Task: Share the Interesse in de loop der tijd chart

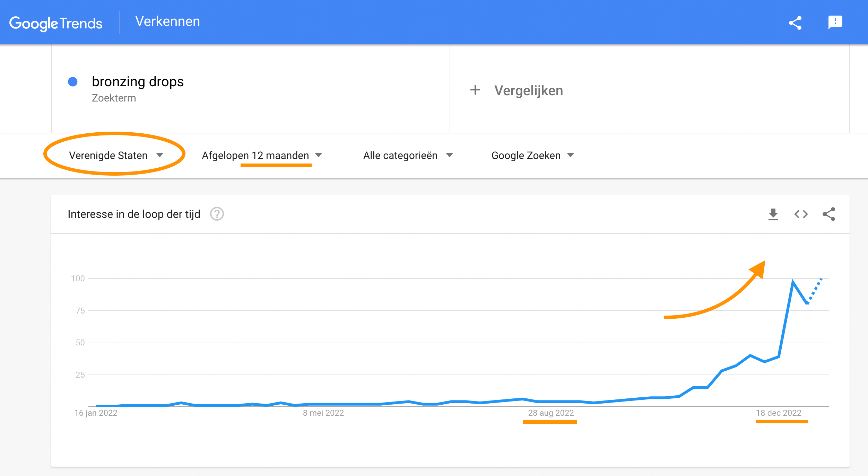Action: [829, 214]
